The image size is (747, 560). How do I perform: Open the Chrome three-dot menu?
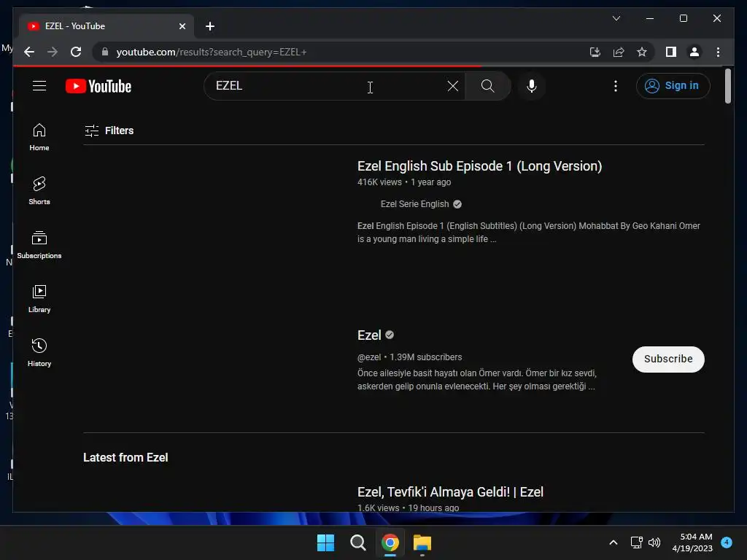[x=718, y=52]
